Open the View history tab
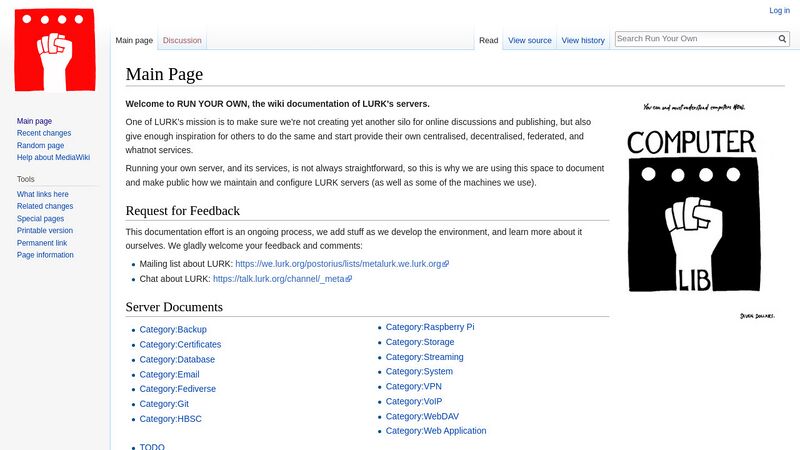This screenshot has width=800, height=450. coord(583,41)
